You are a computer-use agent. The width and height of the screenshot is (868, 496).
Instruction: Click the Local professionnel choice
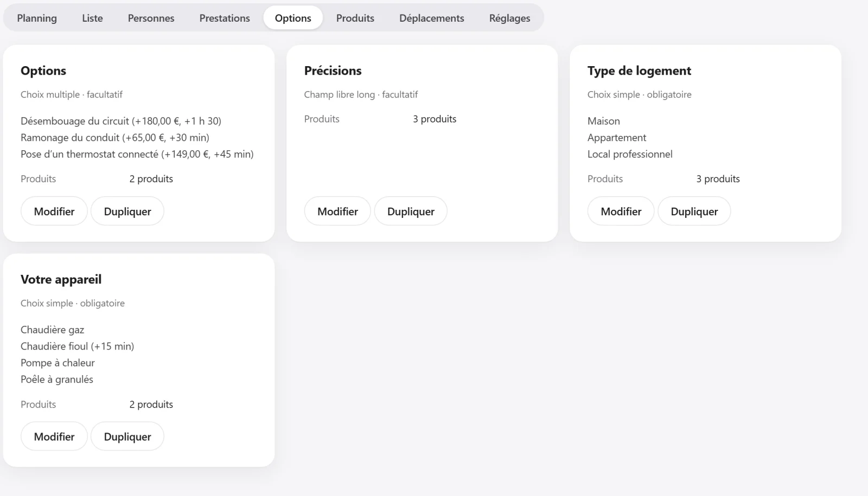point(630,154)
